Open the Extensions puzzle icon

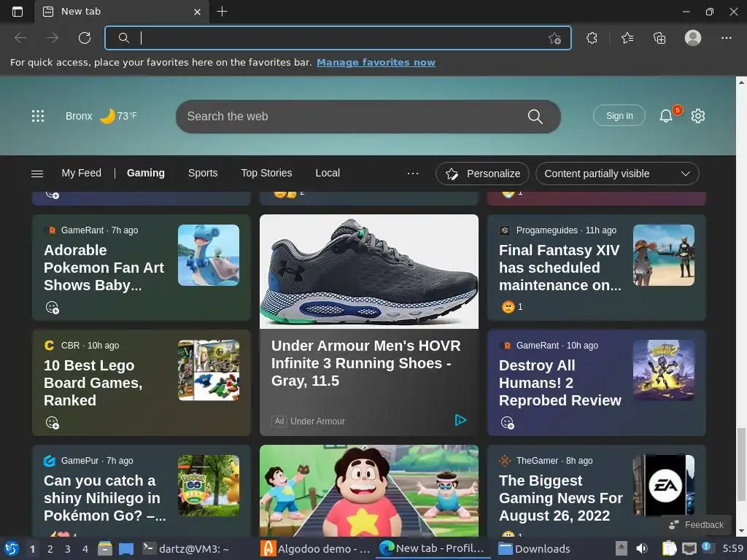[592, 38]
